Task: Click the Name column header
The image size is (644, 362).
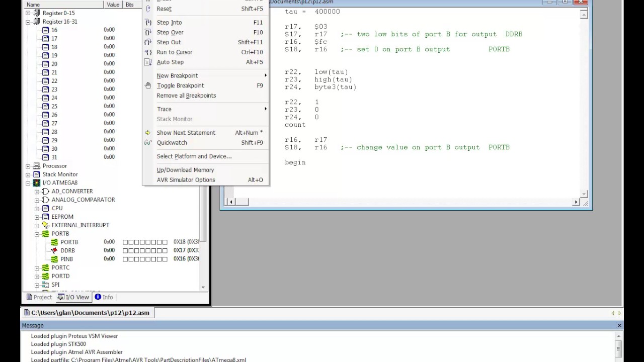Action: 64,5
